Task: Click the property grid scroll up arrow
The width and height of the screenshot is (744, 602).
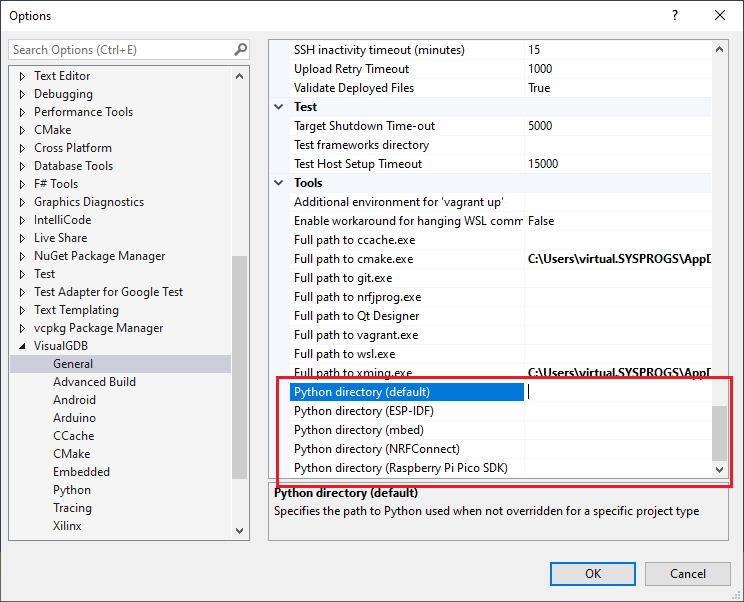Action: [x=719, y=49]
